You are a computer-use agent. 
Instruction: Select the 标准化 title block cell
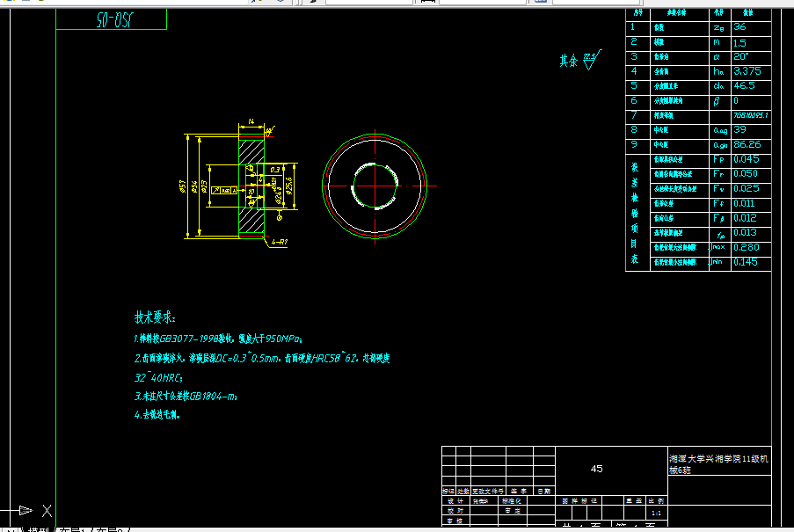click(512, 500)
